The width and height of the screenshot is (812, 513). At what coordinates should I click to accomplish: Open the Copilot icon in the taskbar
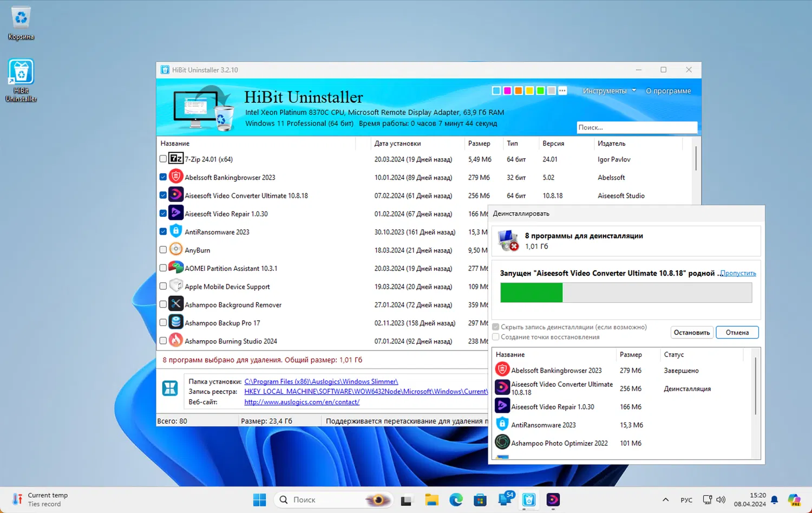pos(794,499)
